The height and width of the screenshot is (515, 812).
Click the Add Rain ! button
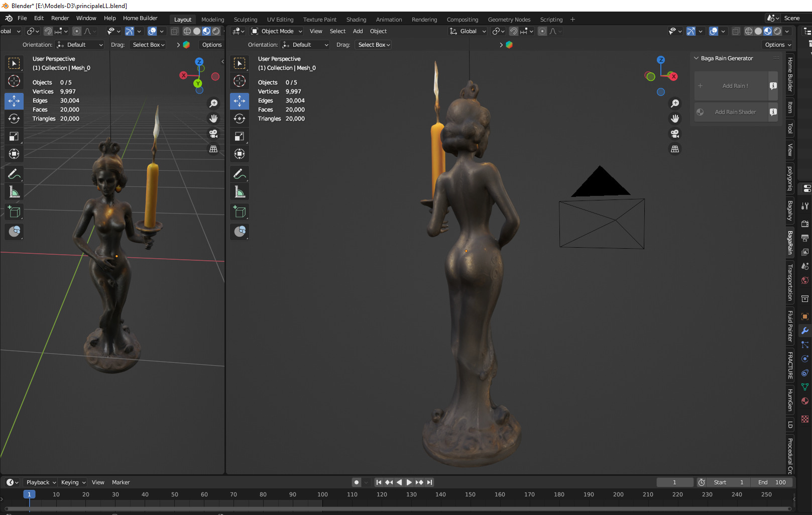tap(731, 86)
